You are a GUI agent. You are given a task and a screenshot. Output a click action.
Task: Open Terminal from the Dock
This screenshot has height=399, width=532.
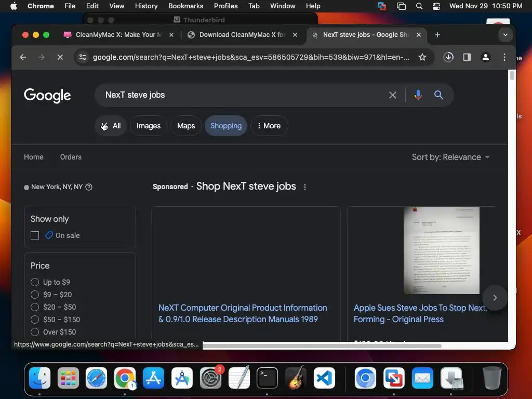268,378
